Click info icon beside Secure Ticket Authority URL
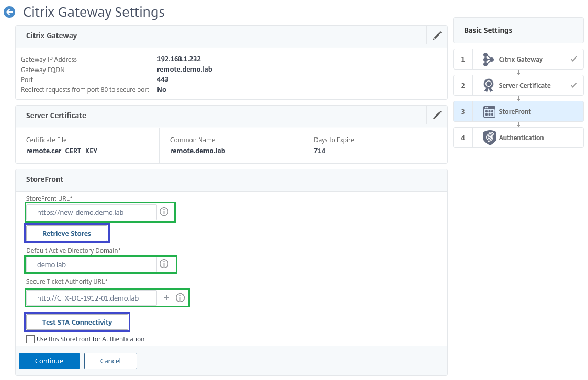This screenshot has height=380, width=588. 180,298
